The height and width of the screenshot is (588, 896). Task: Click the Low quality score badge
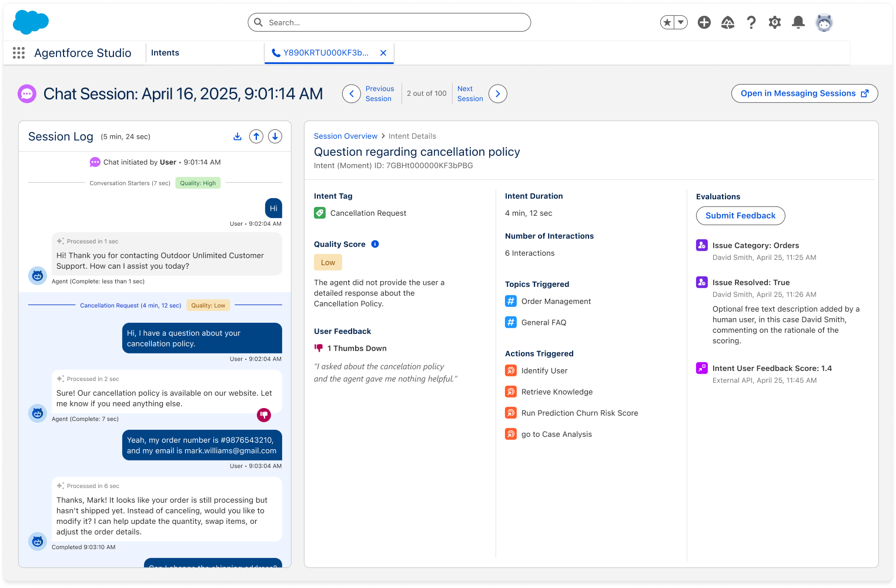pyautogui.click(x=328, y=262)
